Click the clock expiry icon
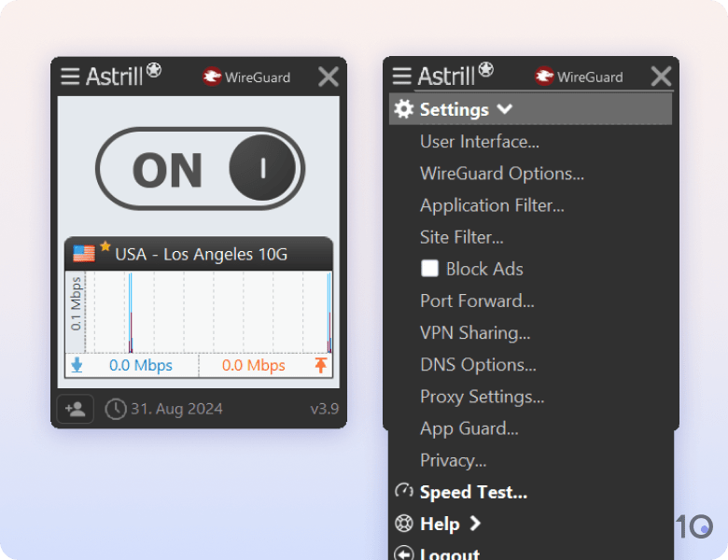 (x=116, y=409)
